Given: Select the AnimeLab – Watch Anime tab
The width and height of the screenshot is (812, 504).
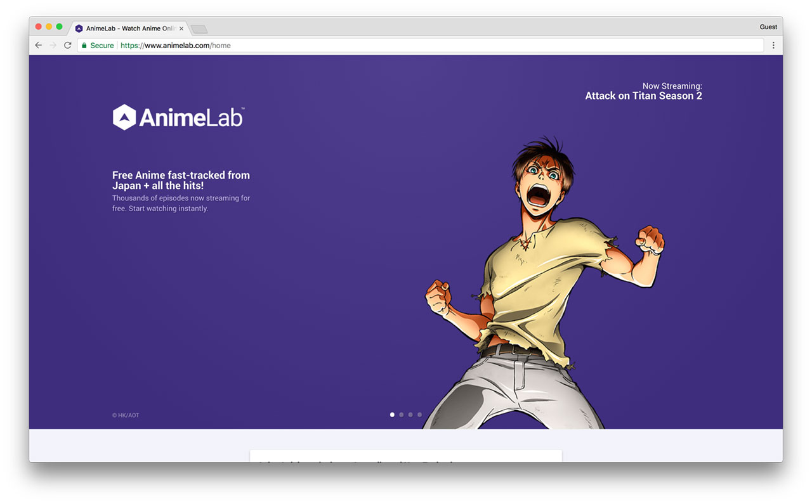Looking at the screenshot, I should click(130, 29).
